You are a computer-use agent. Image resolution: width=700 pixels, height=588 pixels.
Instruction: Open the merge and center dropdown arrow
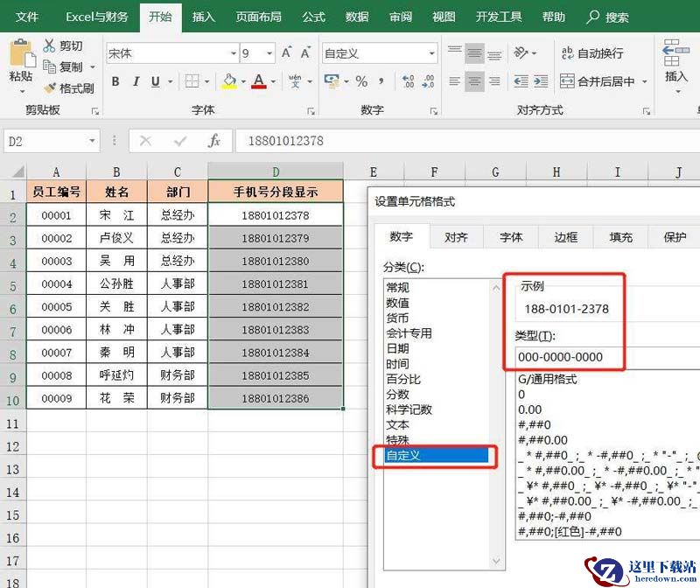(x=645, y=81)
